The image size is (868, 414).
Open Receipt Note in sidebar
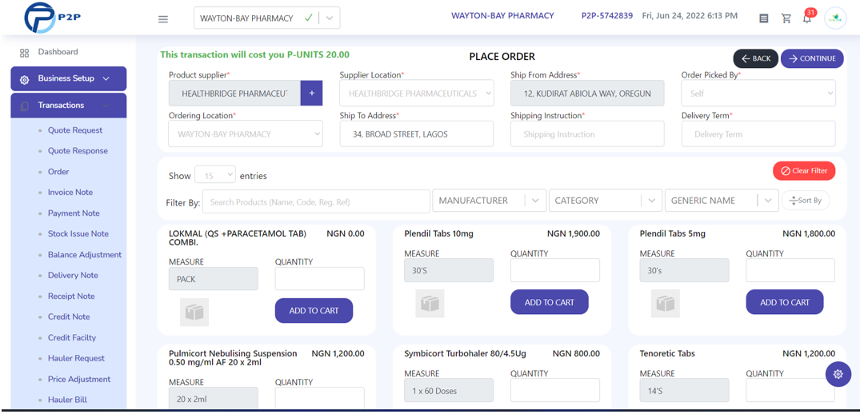click(x=71, y=297)
